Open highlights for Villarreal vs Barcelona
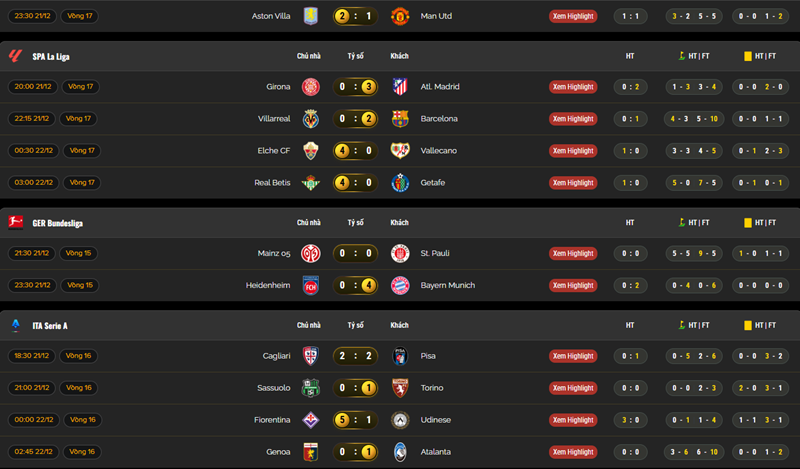The width and height of the screenshot is (800, 469). click(572, 118)
